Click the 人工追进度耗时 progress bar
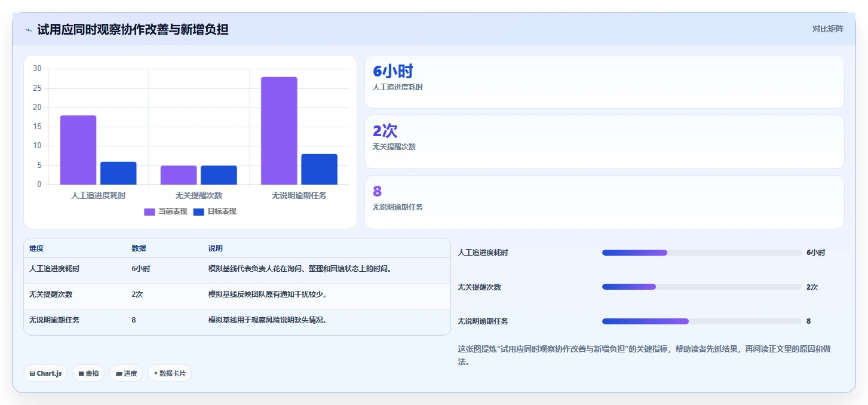Viewport: 868px width, 405px height. pos(701,253)
